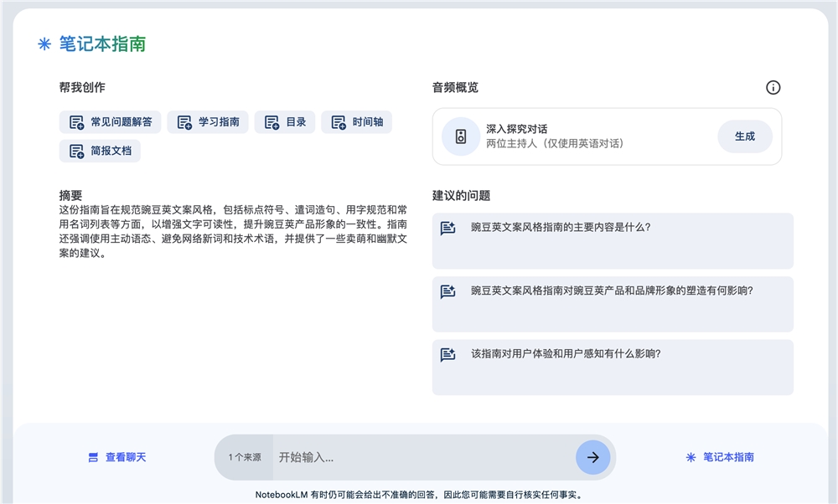Open bottom 笔记本指南 tab
This screenshot has height=504, width=838.
click(x=720, y=457)
